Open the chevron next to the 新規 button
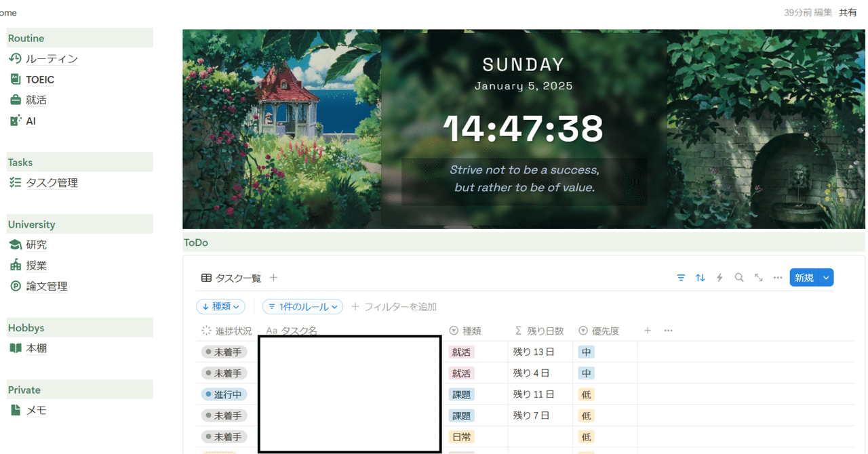The width and height of the screenshot is (868, 454). point(825,277)
